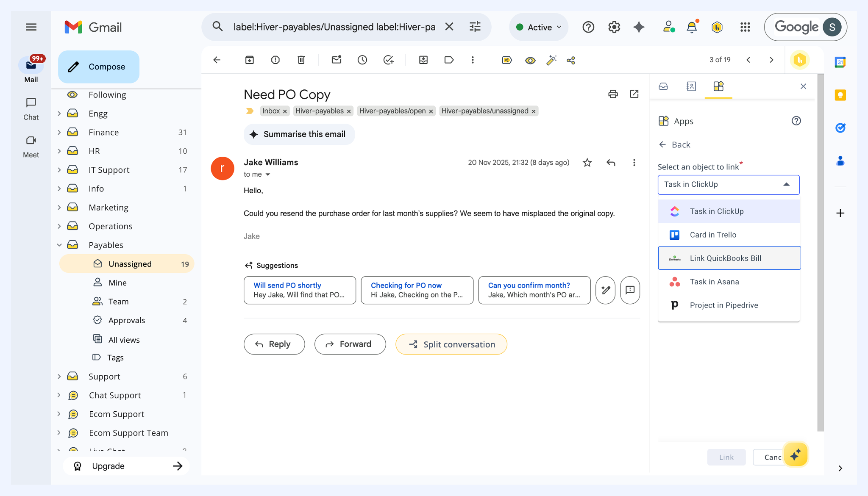Screen dimensions: 868x496
Task: Collapse the Payables mailbox
Action: (x=59, y=245)
